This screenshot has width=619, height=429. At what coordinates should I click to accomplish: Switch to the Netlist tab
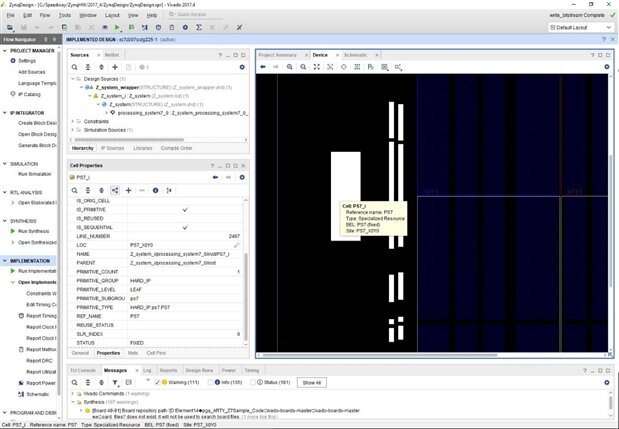112,55
